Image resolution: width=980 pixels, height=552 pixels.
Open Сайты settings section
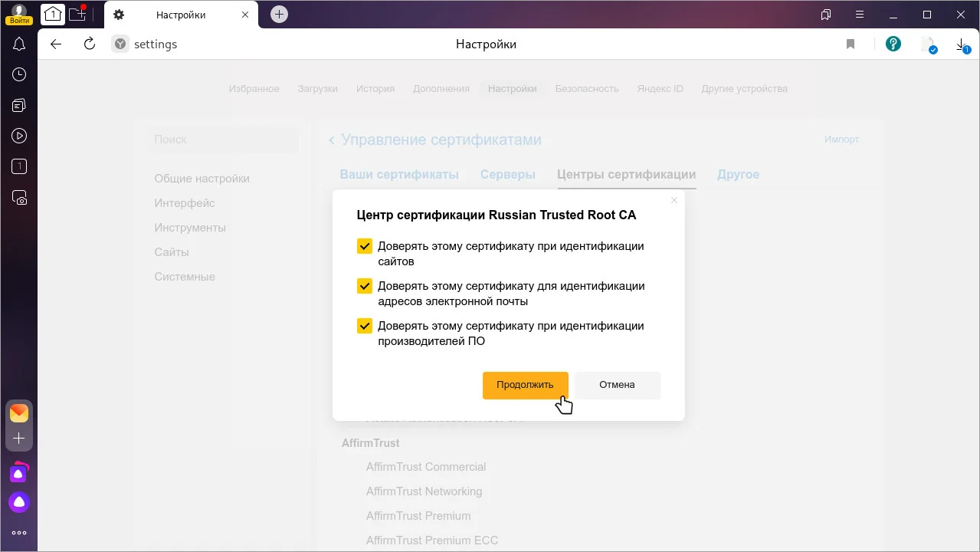[x=172, y=252]
